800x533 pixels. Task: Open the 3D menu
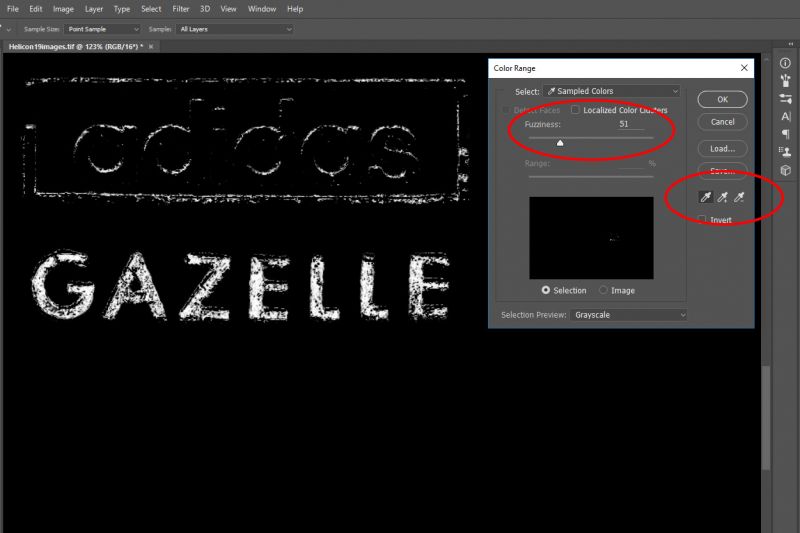tap(205, 9)
